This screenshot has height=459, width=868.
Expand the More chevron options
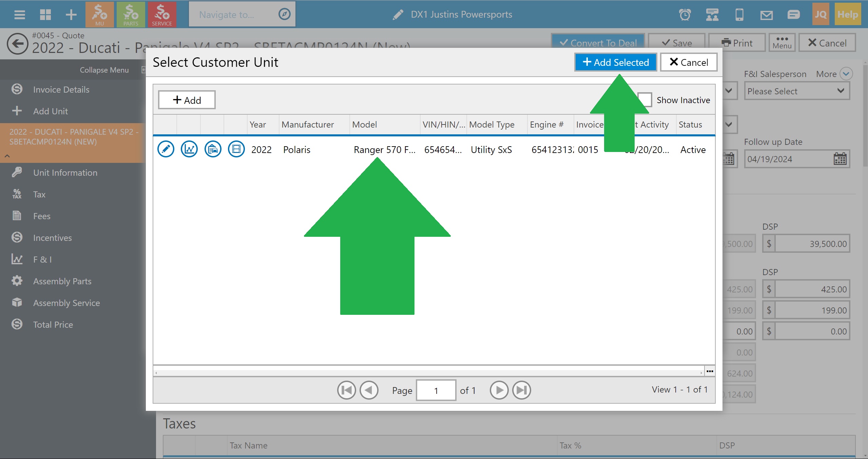846,74
